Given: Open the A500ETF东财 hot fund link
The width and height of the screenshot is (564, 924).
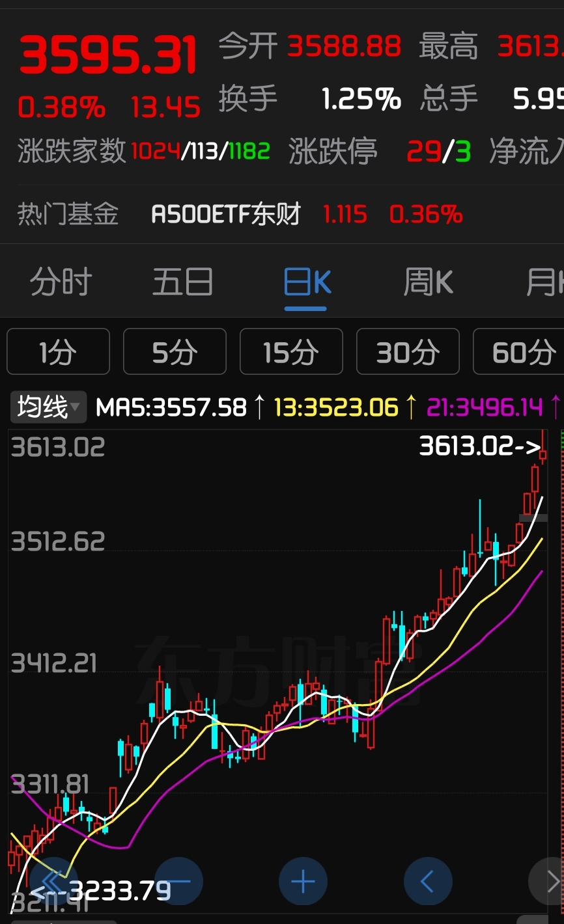Looking at the screenshot, I should point(226,214).
